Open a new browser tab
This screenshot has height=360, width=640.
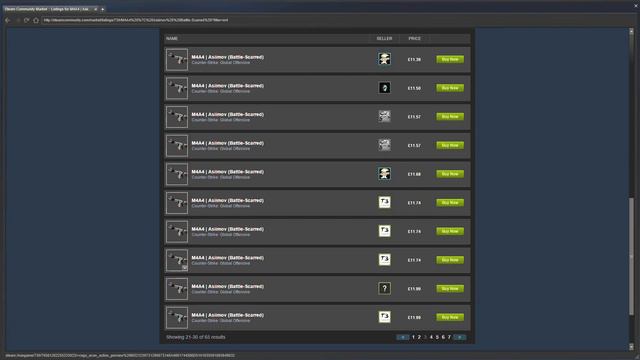(x=102, y=9)
